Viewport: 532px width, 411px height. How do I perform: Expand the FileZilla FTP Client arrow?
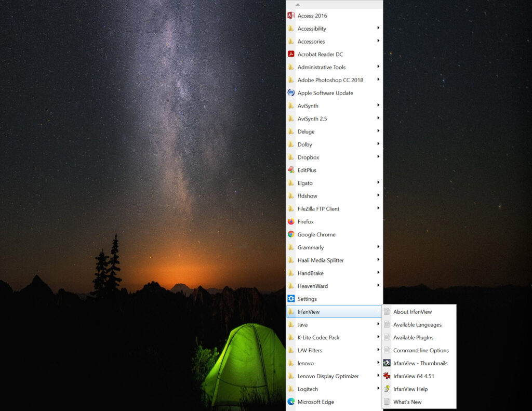coord(378,208)
